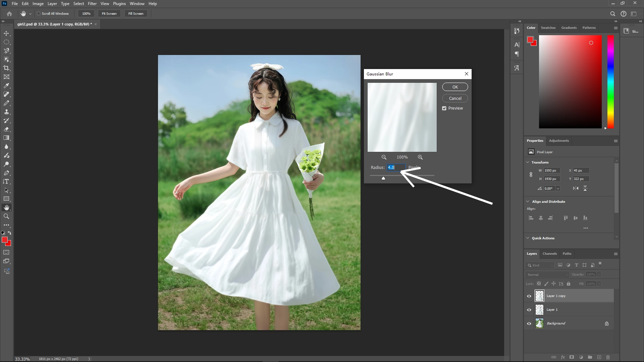Screen dimensions: 644x362
Task: Open the layer blend mode dropdown
Action: 547,274
